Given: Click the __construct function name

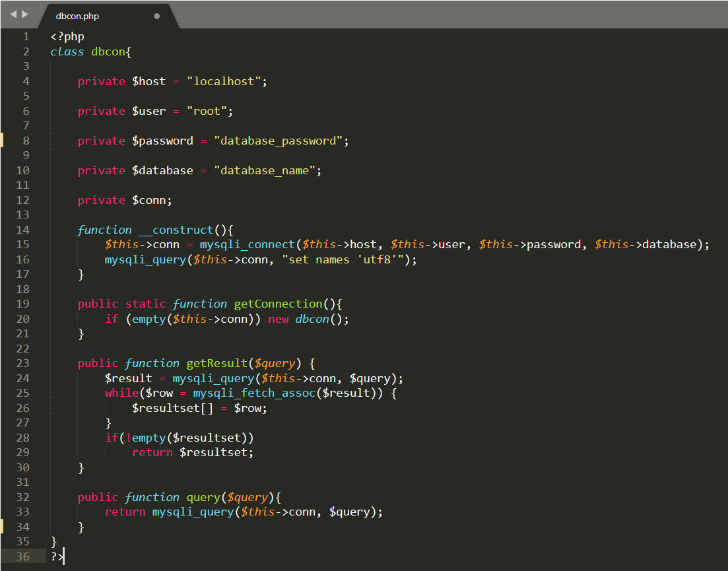Looking at the screenshot, I should (x=176, y=230).
